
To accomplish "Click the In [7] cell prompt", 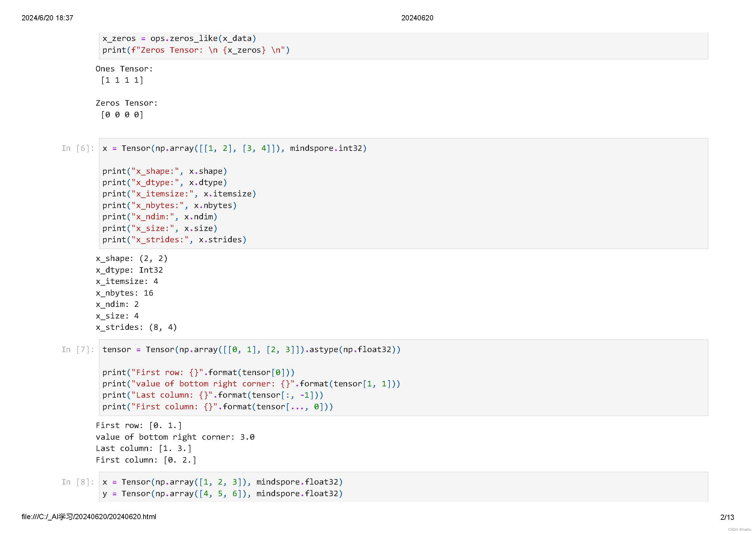I will (x=78, y=350).
